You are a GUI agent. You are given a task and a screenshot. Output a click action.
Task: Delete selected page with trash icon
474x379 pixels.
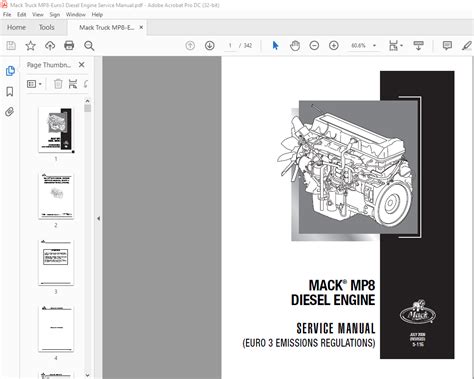coord(58,84)
